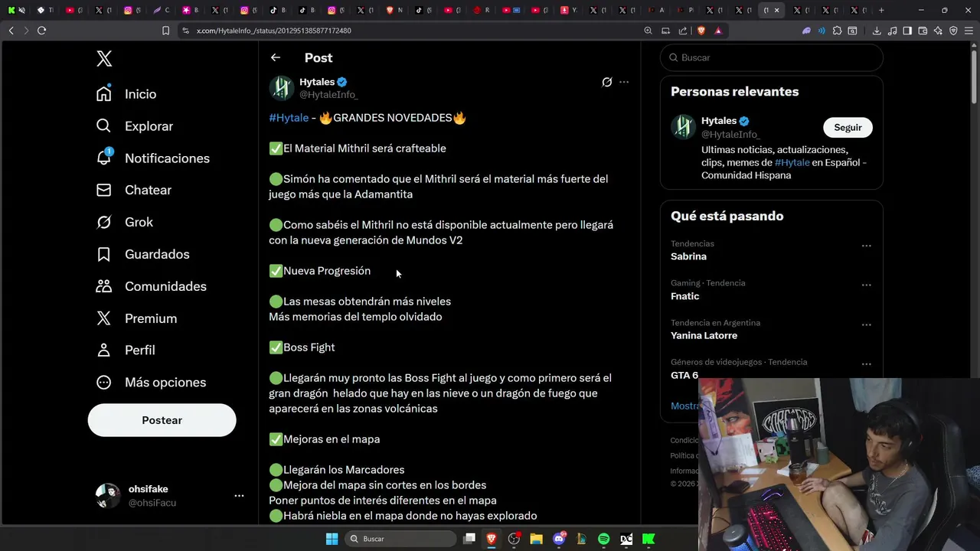
Task: Open more options for the Yanina Latorre trend
Action: click(x=867, y=324)
